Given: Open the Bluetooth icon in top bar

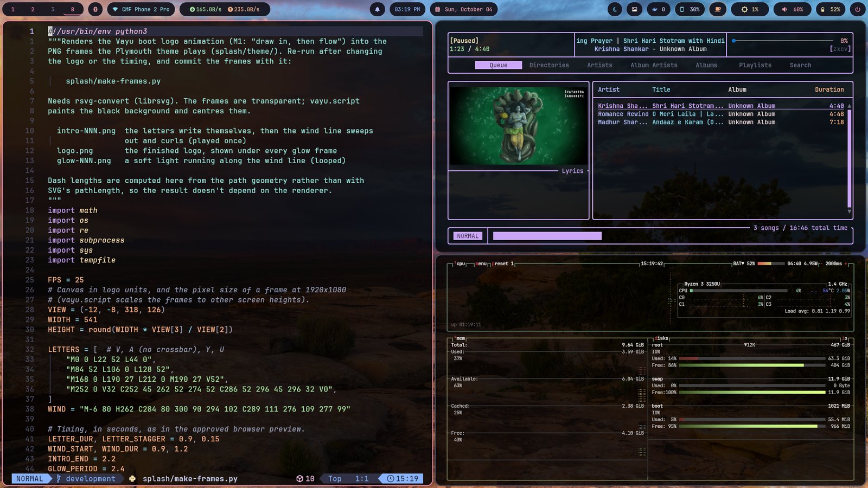Looking at the screenshot, I should pyautogui.click(x=95, y=9).
